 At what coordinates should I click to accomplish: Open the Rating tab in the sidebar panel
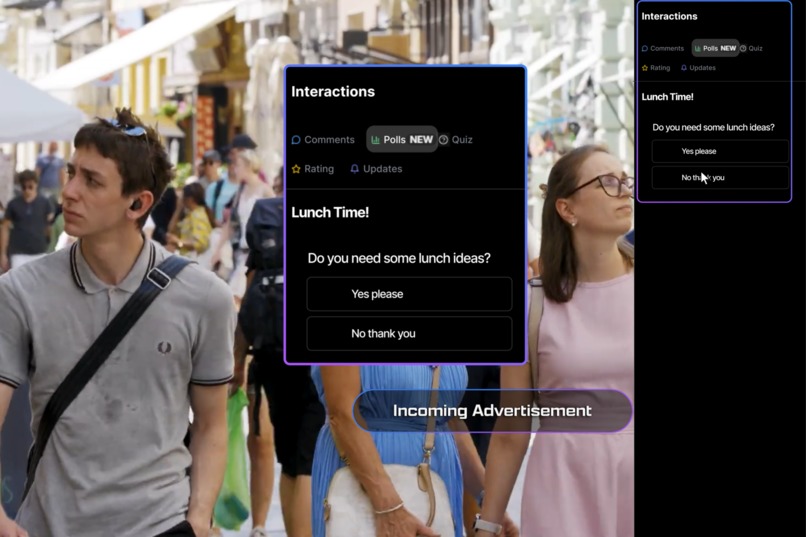pos(656,68)
